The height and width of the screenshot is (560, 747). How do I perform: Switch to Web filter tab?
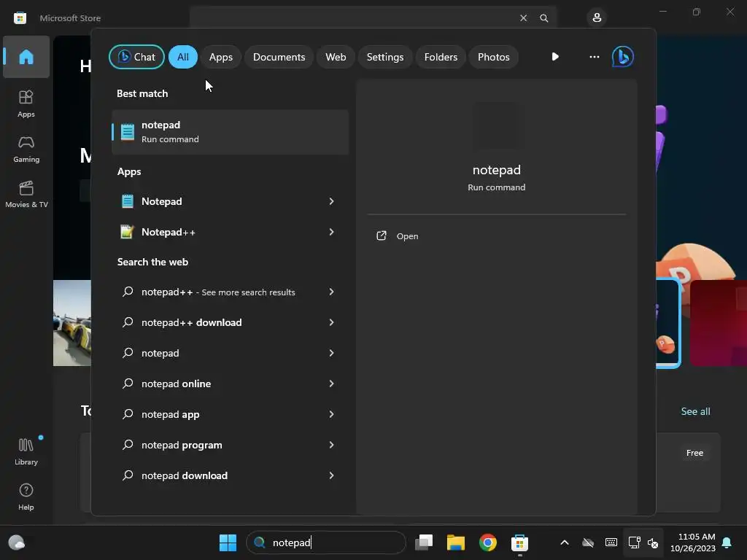click(336, 57)
